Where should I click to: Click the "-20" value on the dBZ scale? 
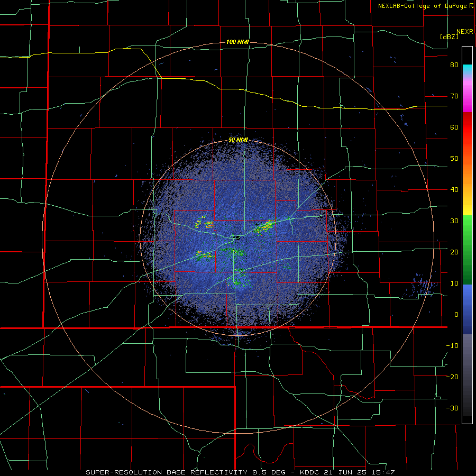(x=452, y=377)
